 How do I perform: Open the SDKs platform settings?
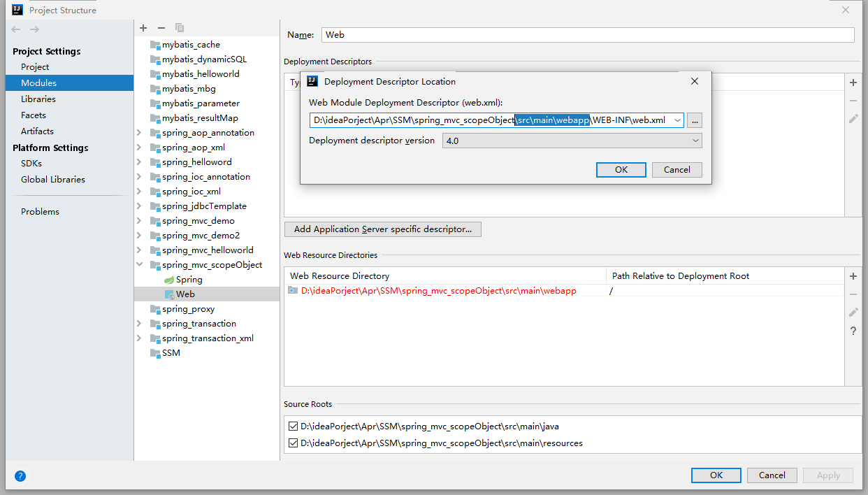pyautogui.click(x=31, y=164)
